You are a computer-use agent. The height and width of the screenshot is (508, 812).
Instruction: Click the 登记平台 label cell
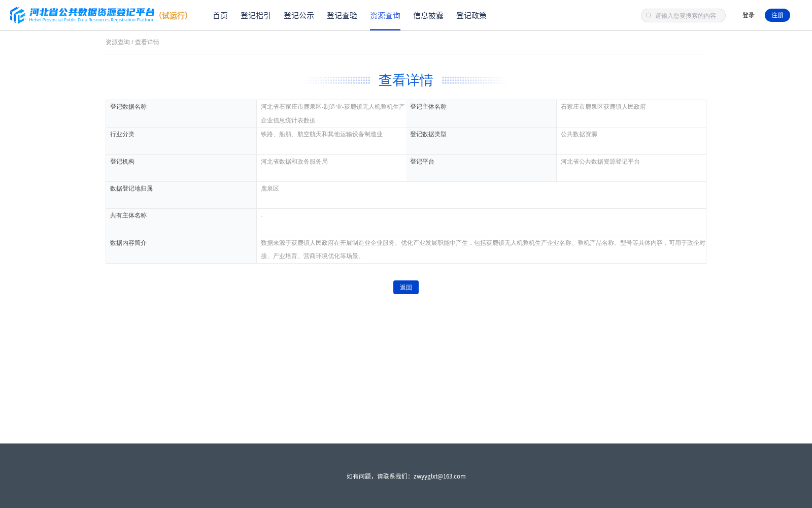point(481,168)
